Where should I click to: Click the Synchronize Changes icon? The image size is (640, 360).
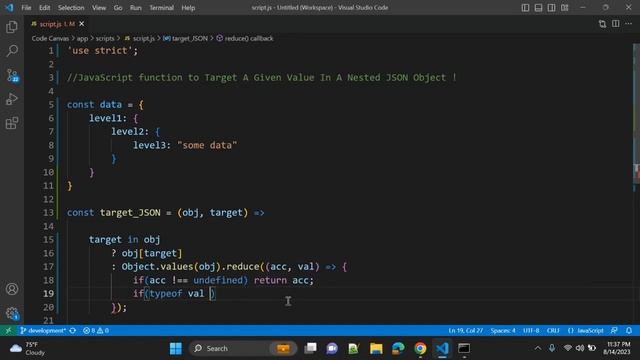(73, 331)
